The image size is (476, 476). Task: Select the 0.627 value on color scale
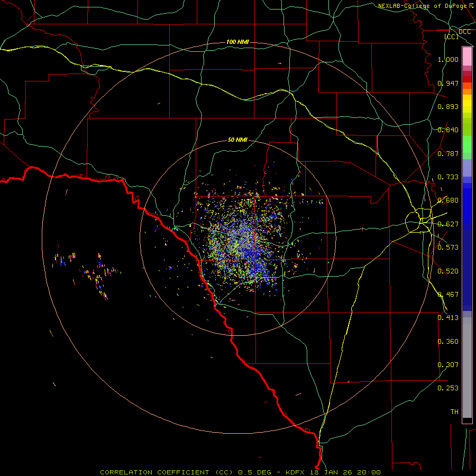[448, 224]
